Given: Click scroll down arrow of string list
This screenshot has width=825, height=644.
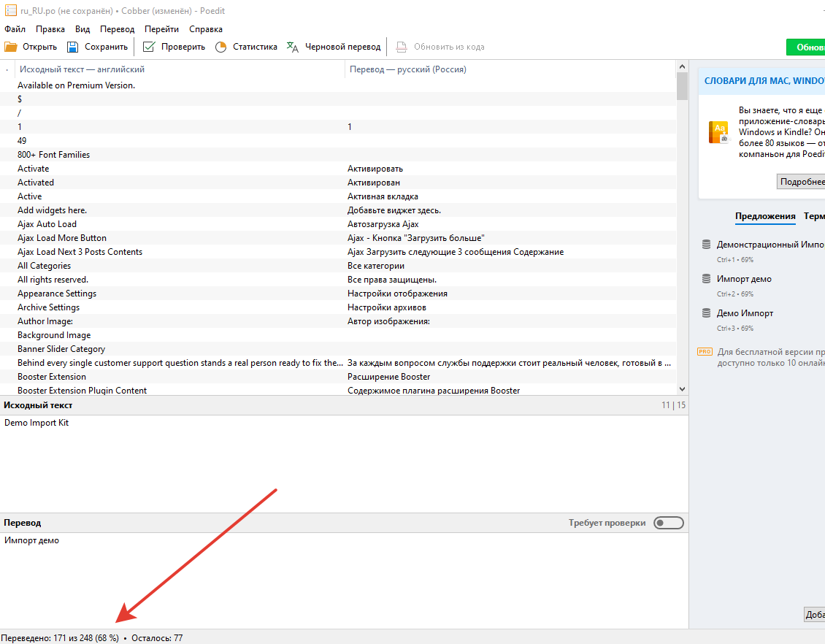Looking at the screenshot, I should click(x=682, y=389).
